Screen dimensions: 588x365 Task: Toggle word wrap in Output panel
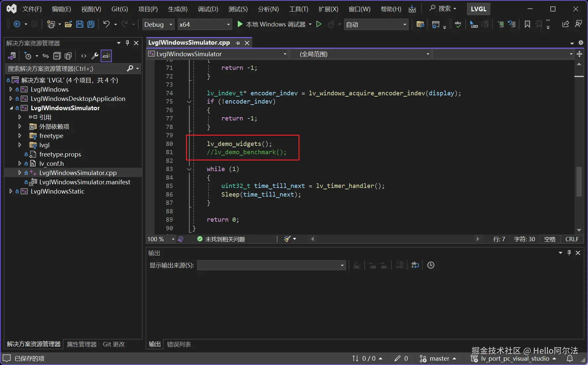pyautogui.click(x=415, y=265)
